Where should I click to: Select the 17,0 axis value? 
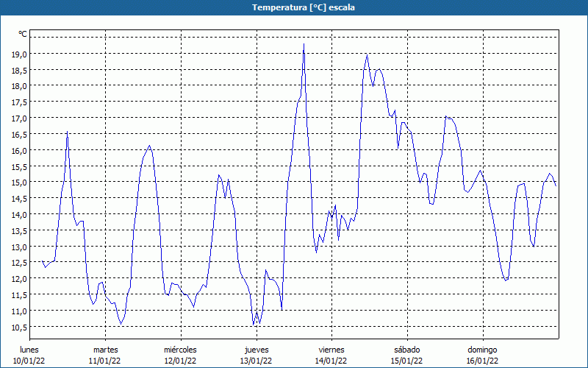coord(20,118)
